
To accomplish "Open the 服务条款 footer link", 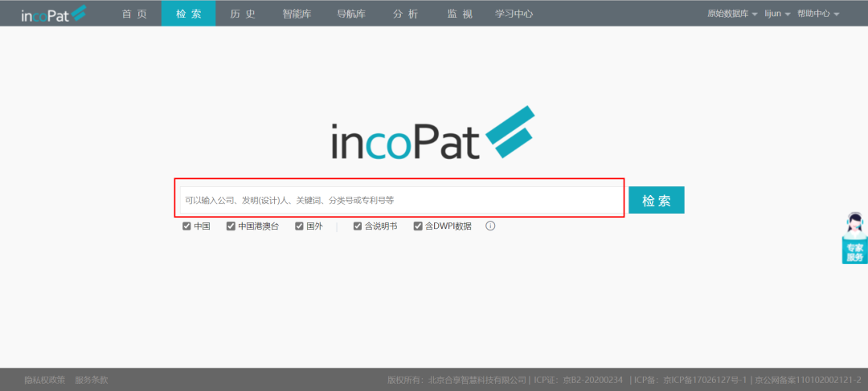I will [91, 380].
